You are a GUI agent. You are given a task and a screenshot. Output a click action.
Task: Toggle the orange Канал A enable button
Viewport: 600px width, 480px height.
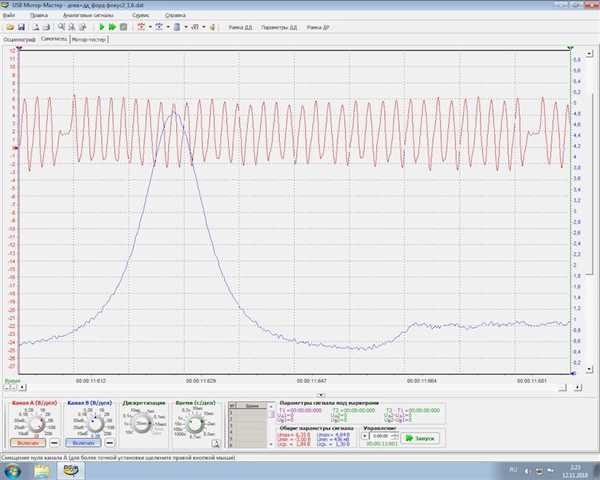(x=28, y=443)
